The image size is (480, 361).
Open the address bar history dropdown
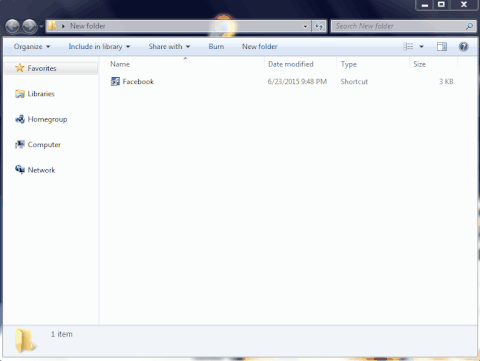(x=305, y=26)
